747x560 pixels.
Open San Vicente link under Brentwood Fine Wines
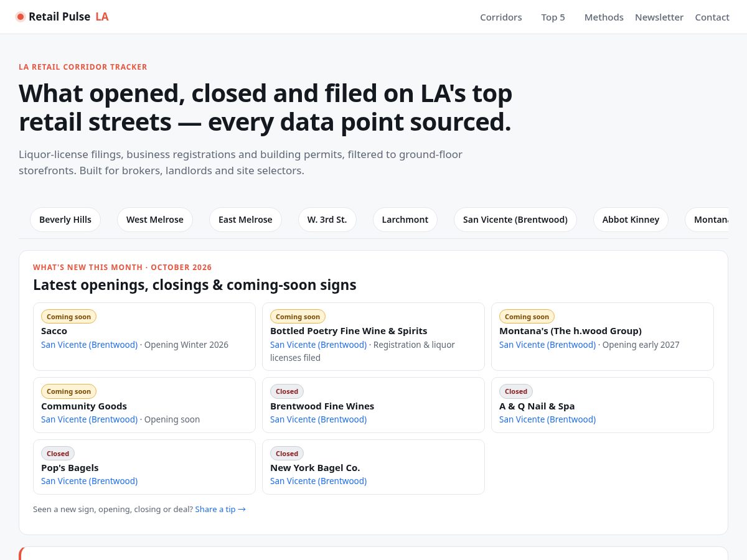point(318,419)
